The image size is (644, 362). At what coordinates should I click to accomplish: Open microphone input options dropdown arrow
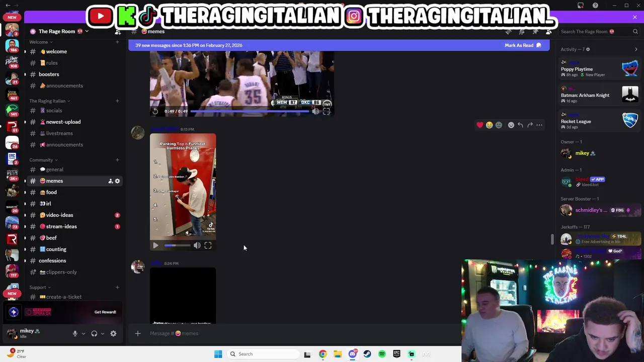click(84, 333)
